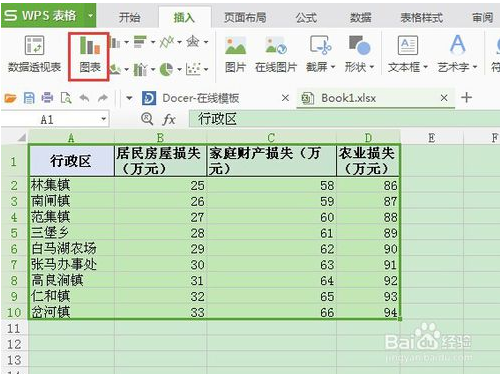The width and height of the screenshot is (500, 374).
Task: Click the formula zoom magnifier icon
Action: (x=147, y=119)
